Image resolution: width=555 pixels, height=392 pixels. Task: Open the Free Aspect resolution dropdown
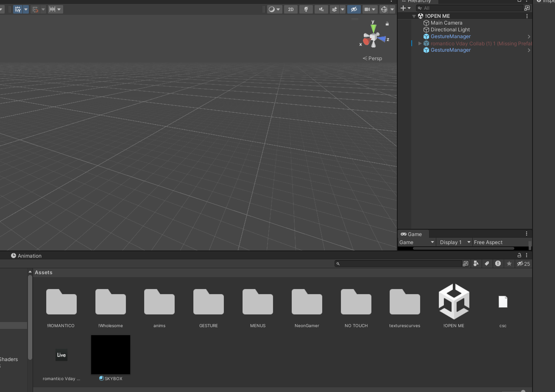[500, 242]
